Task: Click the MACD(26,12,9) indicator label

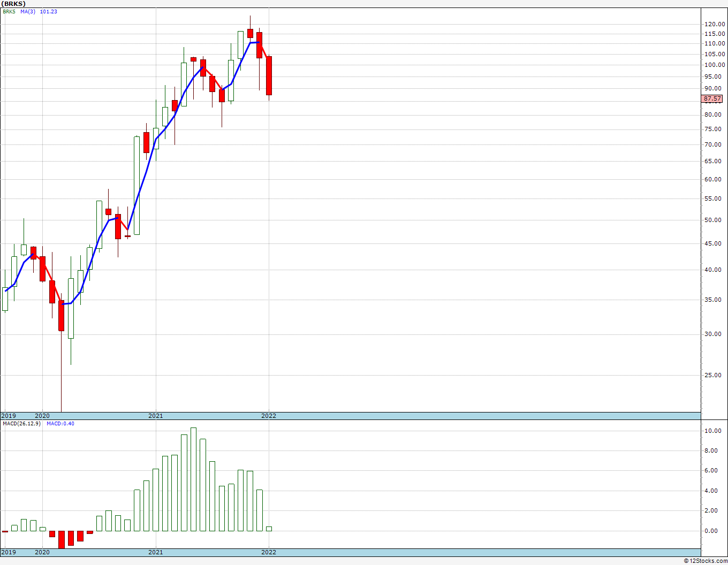Action: (x=22, y=424)
